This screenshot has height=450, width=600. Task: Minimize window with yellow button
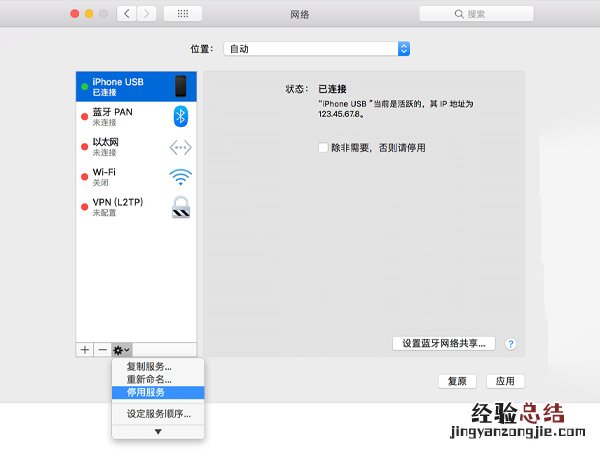point(89,14)
